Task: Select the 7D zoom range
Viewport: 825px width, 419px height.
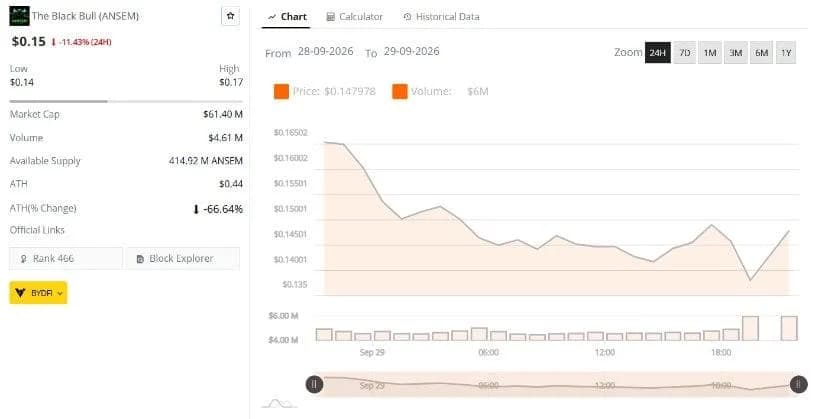Action: click(685, 53)
